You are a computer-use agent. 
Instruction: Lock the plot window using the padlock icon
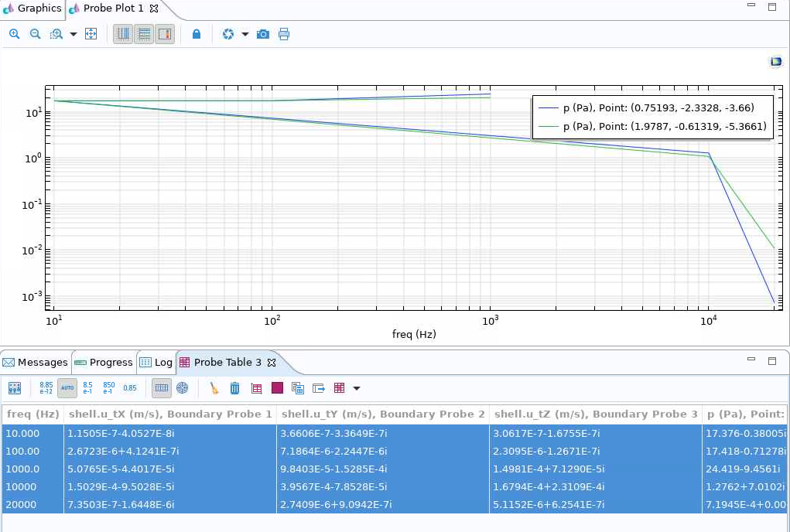pos(197,34)
